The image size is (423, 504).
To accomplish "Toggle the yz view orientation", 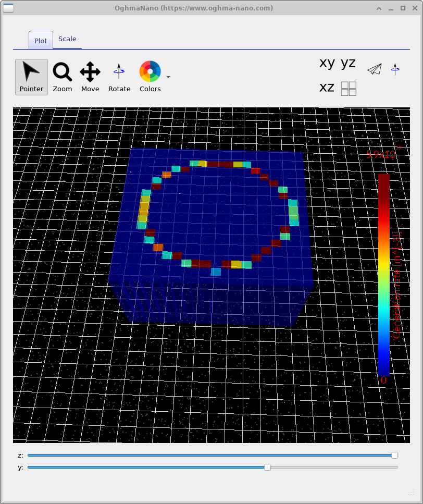I will coord(347,63).
